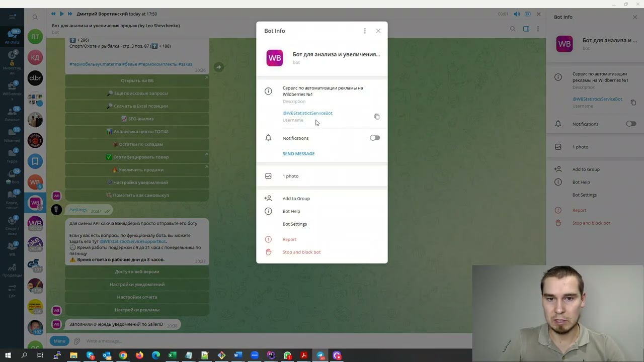Open '1 photo' in the dialog
This screenshot has height=362, width=644.
[322, 176]
